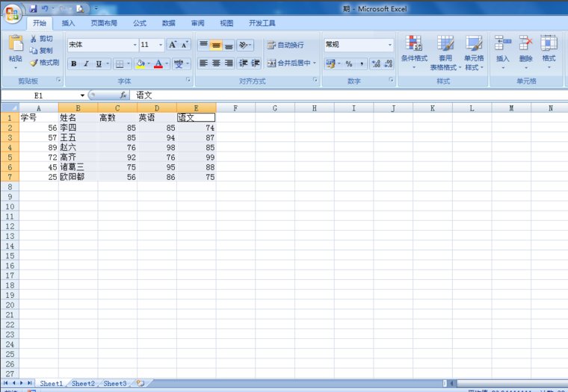Select cell containing 诸葛三
The width and height of the screenshot is (568, 392).
78,167
